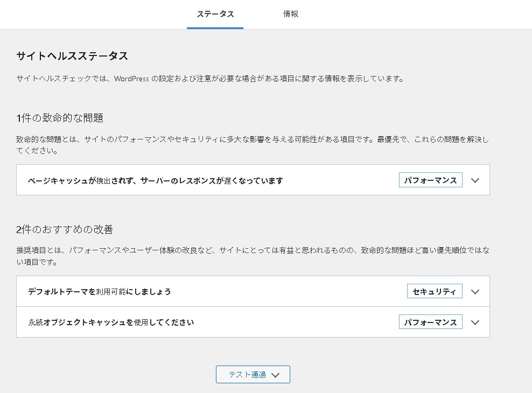Click the 2件のおすすめの改善 heading

(65, 229)
